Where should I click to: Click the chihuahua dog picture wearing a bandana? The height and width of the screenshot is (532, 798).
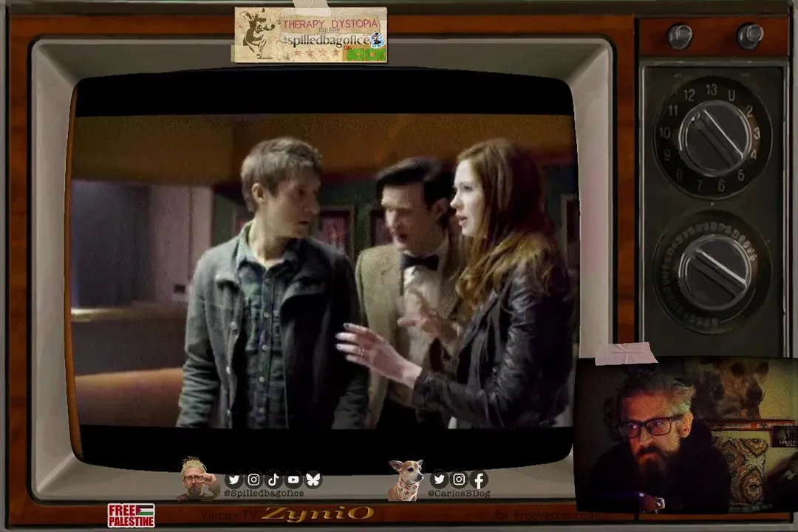(406, 480)
